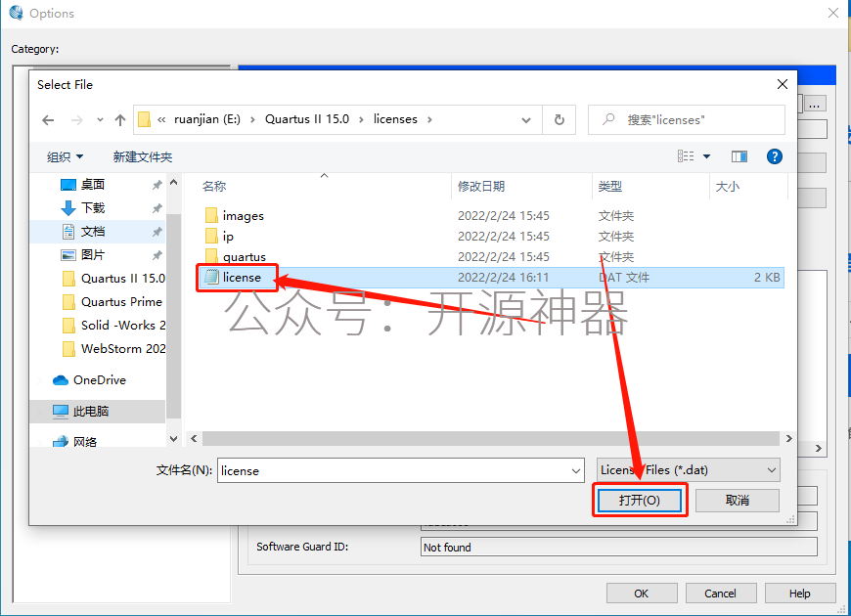Viewport: 851px width, 616px height.
Task: Click the file list horizontal scrollbar
Action: pyautogui.click(x=491, y=438)
